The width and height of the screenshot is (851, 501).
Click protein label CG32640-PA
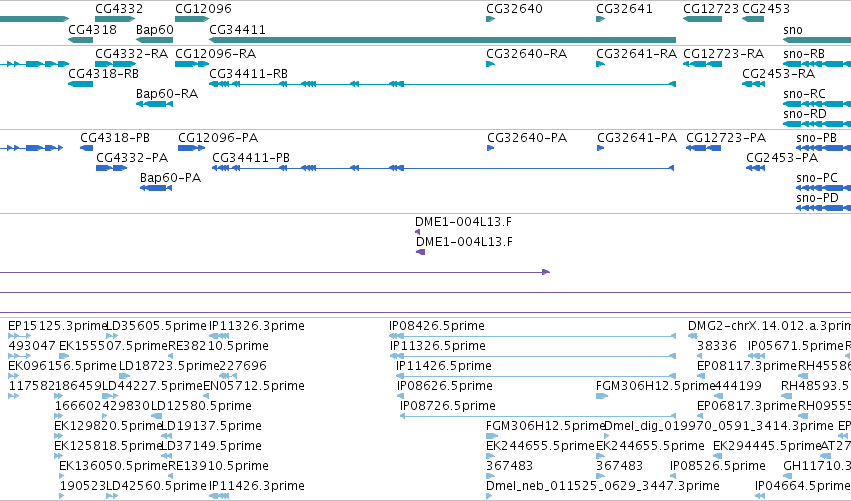(527, 138)
